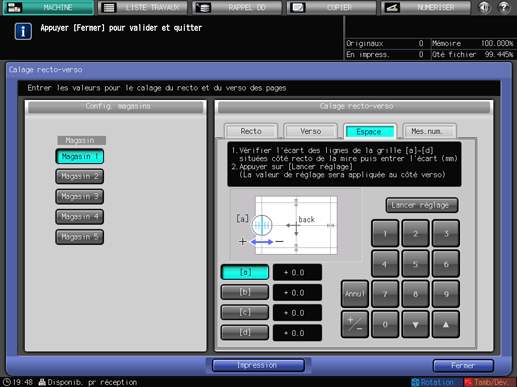Open the MACHINE screen tab

(48, 7)
